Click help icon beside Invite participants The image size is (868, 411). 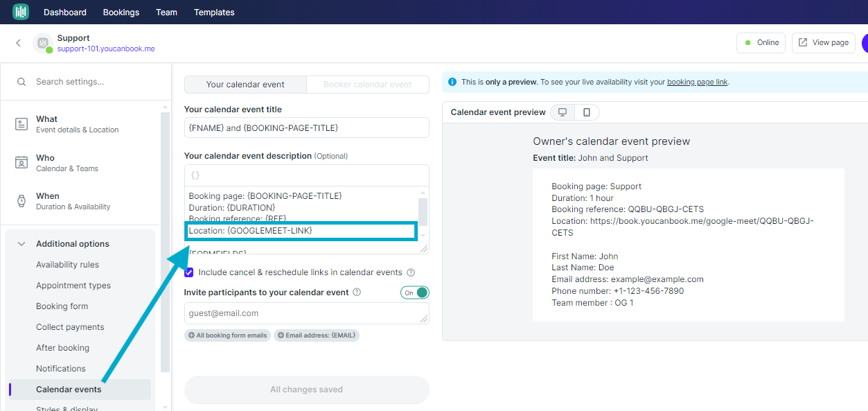[x=357, y=292]
